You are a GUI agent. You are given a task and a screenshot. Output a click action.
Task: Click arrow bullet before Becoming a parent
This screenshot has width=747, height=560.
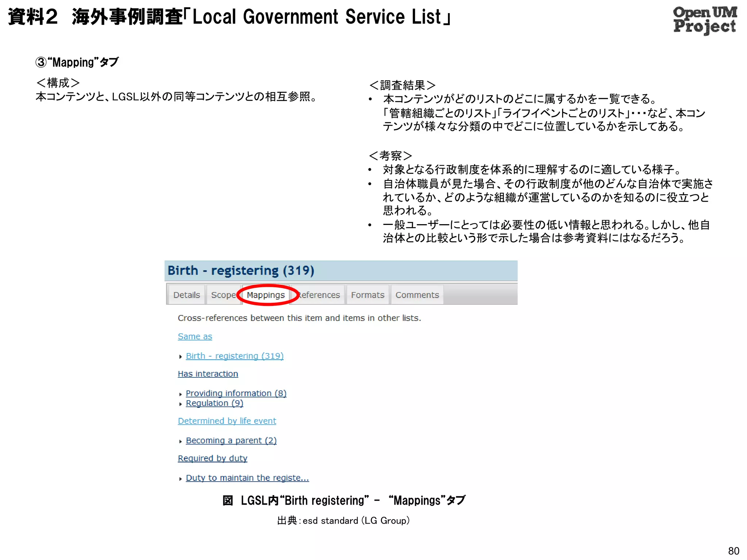[181, 442]
